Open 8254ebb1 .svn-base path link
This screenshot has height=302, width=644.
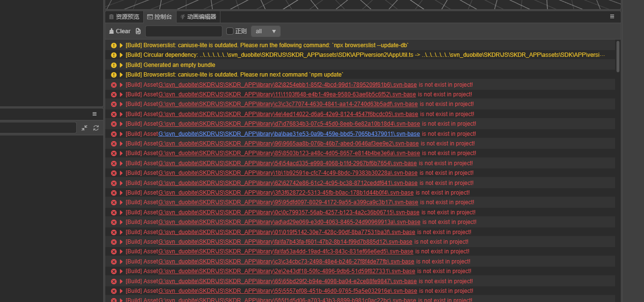[288, 85]
